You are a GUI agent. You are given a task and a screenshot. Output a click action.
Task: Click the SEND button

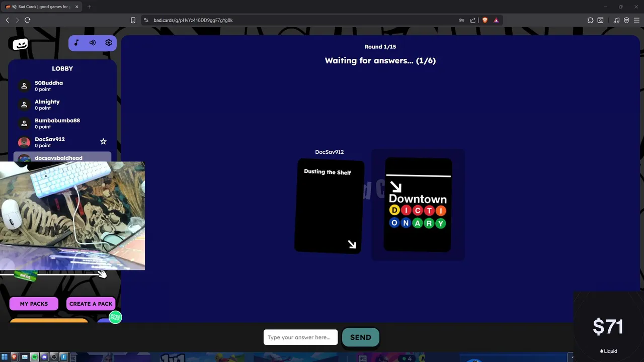[360, 337]
